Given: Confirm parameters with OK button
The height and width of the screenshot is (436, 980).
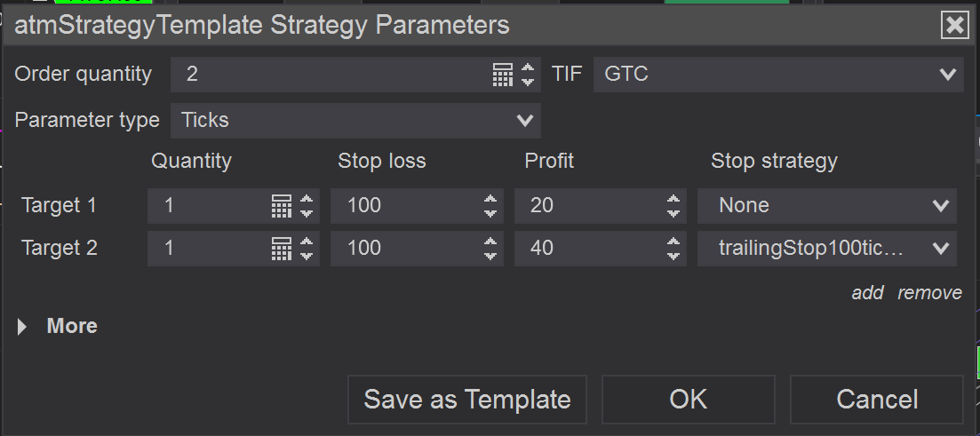Looking at the screenshot, I should 688,400.
